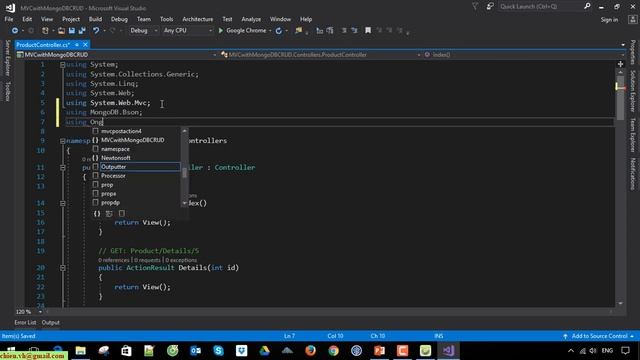Split the editor with the top-right plus icon
Image resolution: width=640 pixels, height=360 pixels.
620,64
